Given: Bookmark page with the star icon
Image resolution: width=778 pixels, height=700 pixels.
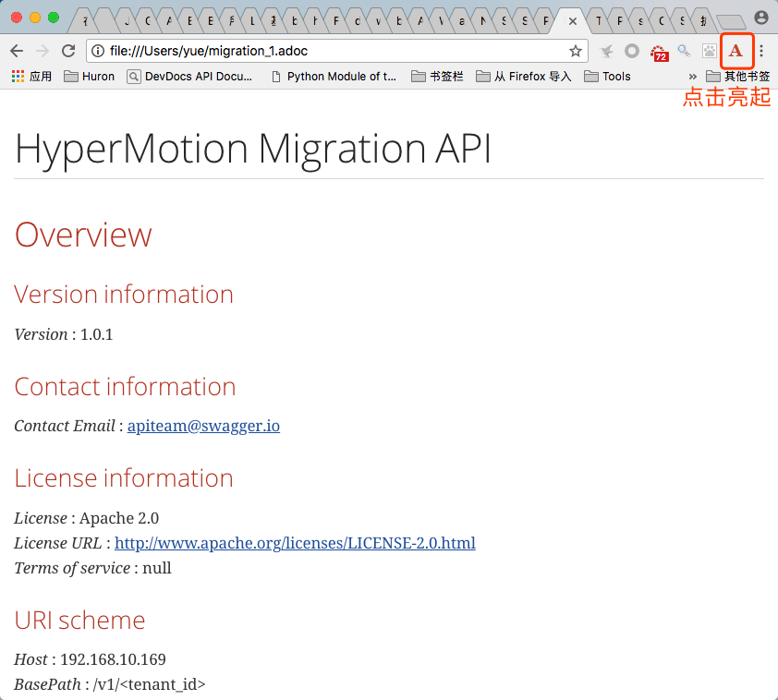Looking at the screenshot, I should coord(575,51).
